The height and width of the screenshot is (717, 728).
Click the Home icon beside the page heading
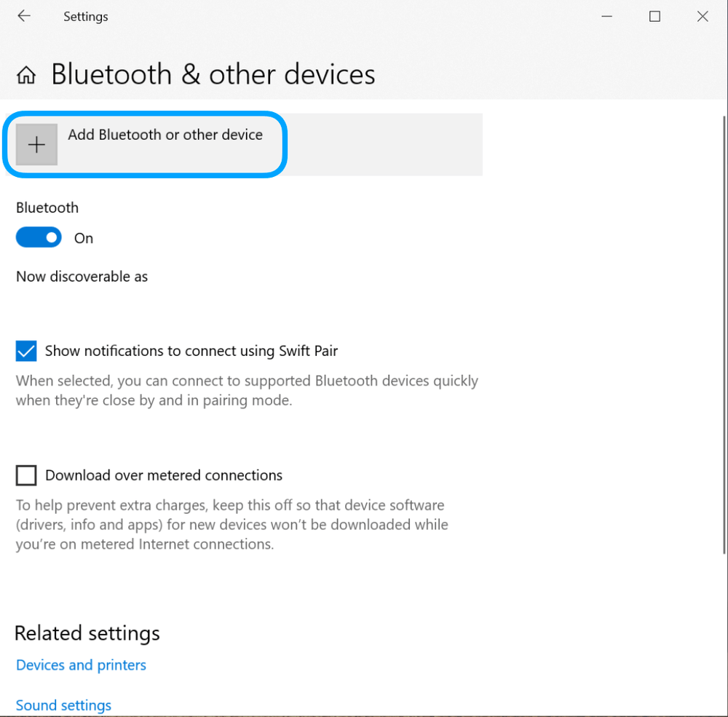(x=26, y=75)
